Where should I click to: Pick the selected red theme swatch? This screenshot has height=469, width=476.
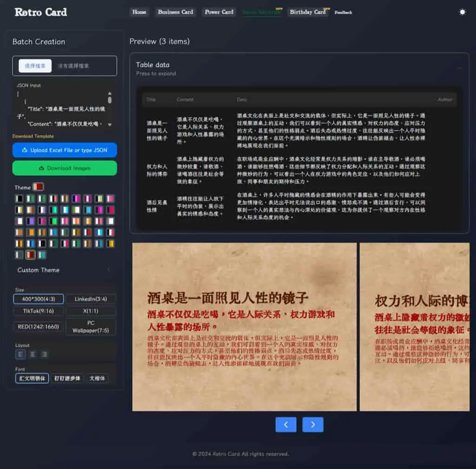30,255
